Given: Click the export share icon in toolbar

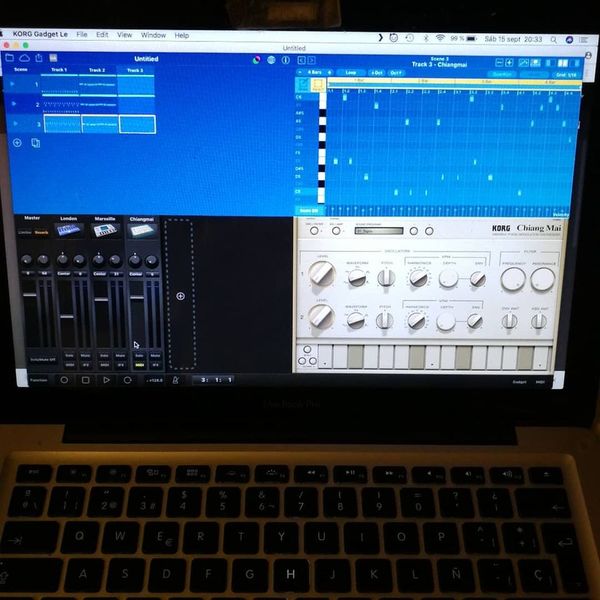Looking at the screenshot, I should pos(39,58).
